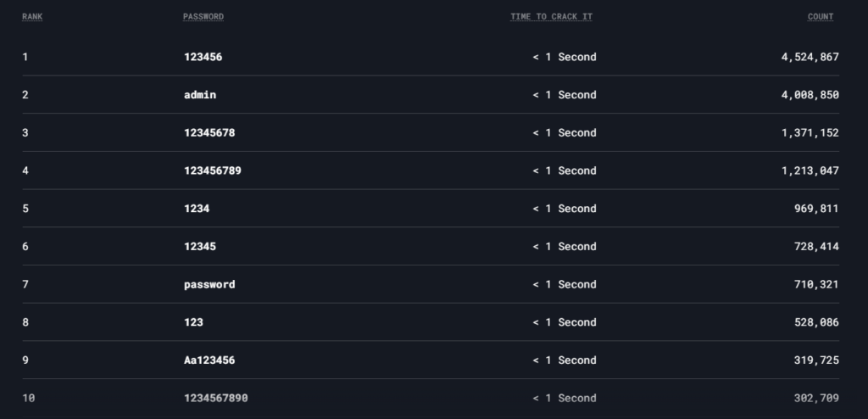
Task: Sort by the PASSWORD column header
Action: pyautogui.click(x=203, y=17)
